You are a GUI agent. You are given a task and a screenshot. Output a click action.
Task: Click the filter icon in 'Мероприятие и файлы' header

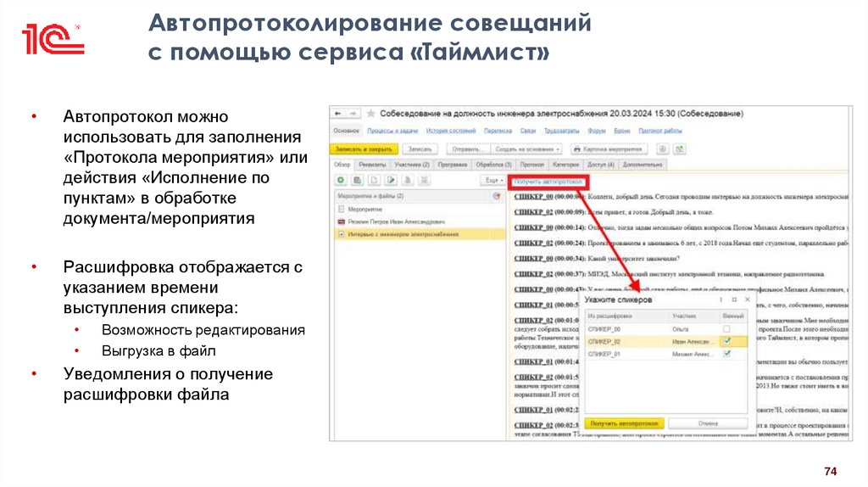pyautogui.click(x=497, y=196)
